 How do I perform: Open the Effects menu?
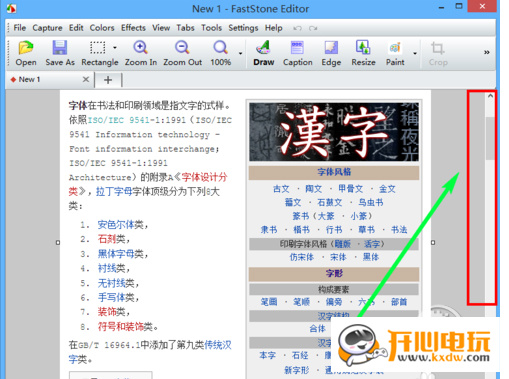tap(133, 28)
